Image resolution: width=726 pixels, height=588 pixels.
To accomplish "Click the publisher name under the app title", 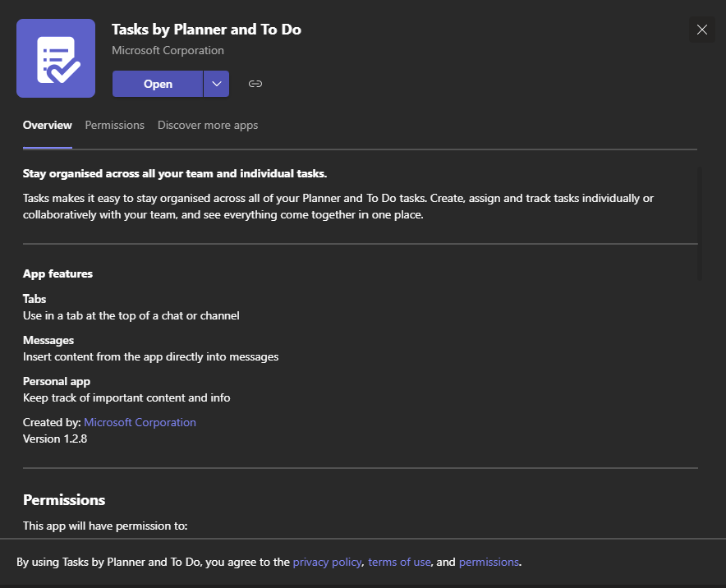I will point(168,50).
